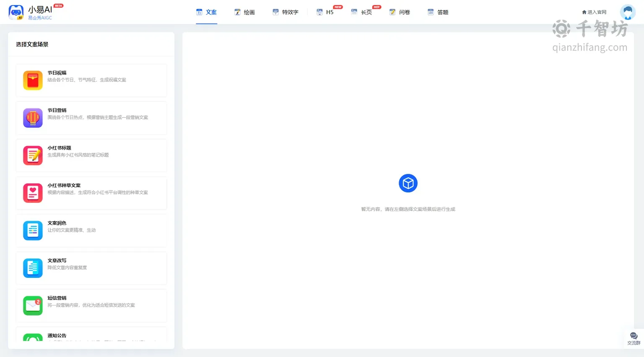Open the 特效字 tab
Image resolution: width=644 pixels, height=357 pixels.
pos(285,12)
